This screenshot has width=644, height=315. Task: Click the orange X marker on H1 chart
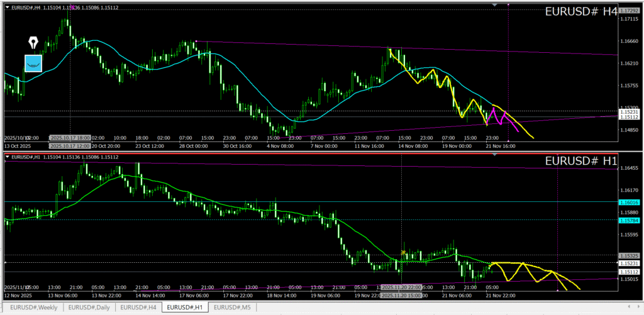(x=402, y=253)
